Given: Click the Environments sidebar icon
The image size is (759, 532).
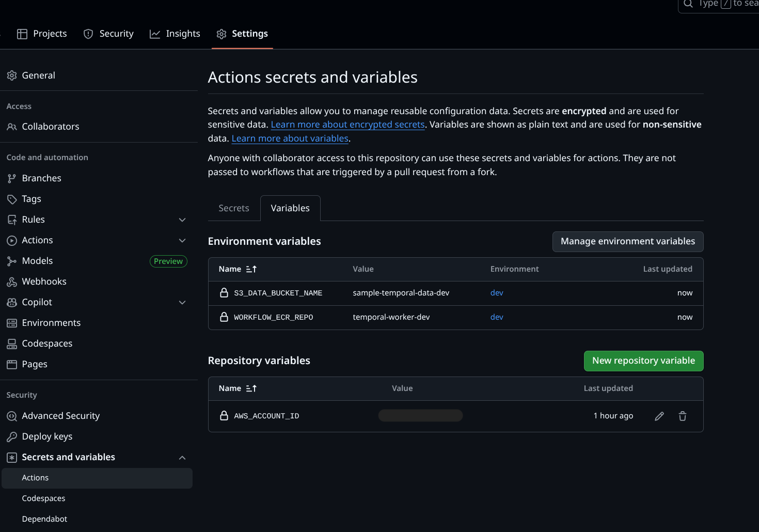Looking at the screenshot, I should click(11, 322).
